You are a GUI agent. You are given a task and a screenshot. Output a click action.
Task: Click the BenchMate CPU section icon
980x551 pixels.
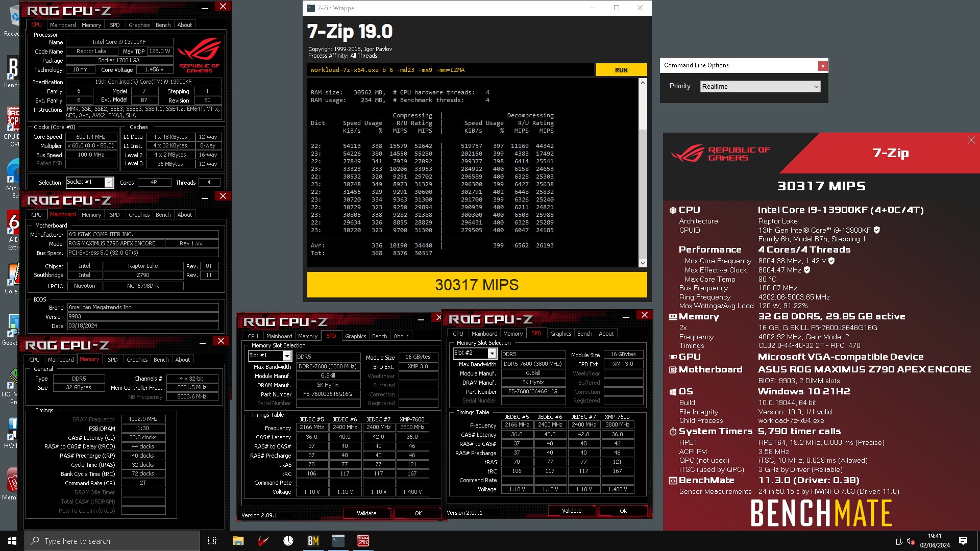click(673, 210)
